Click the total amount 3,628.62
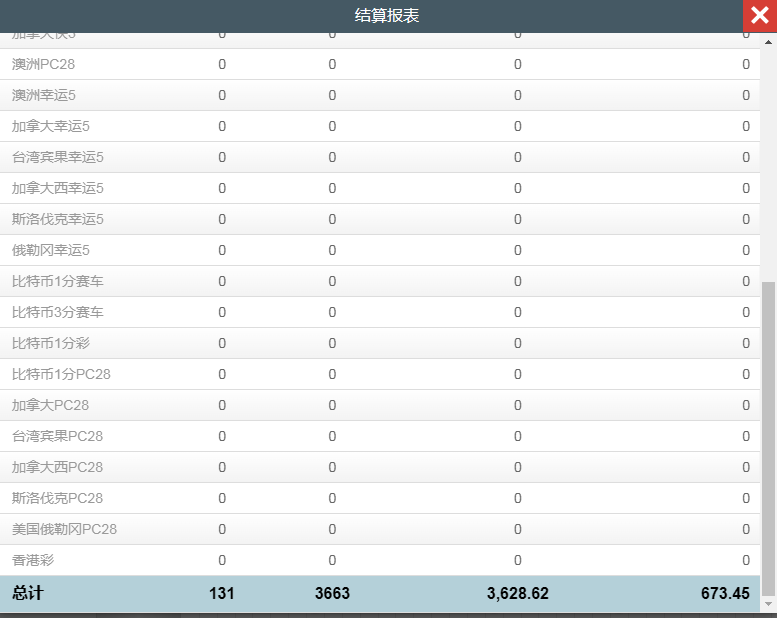The image size is (777, 618). click(517, 593)
